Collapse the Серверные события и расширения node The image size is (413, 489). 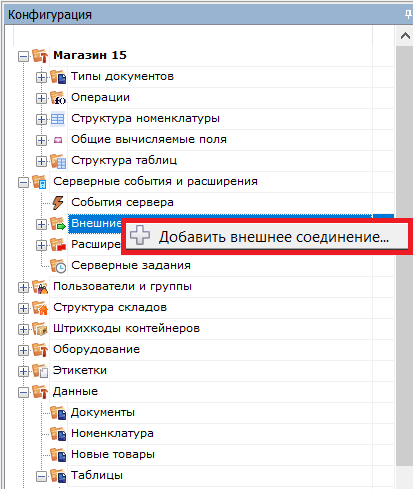coord(23,182)
